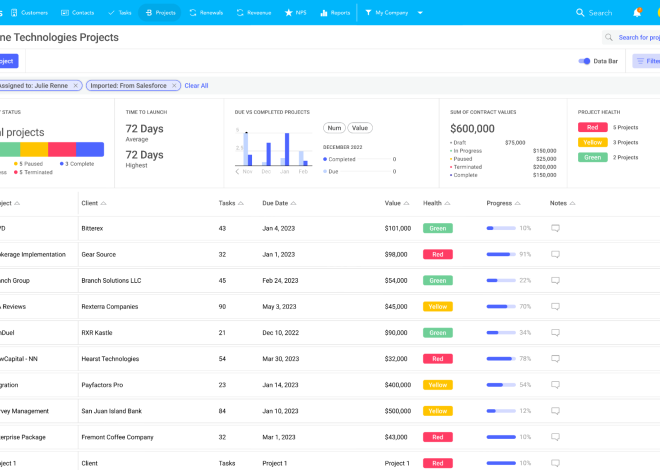Click the Gear Source progress bar at 91%

(x=501, y=254)
